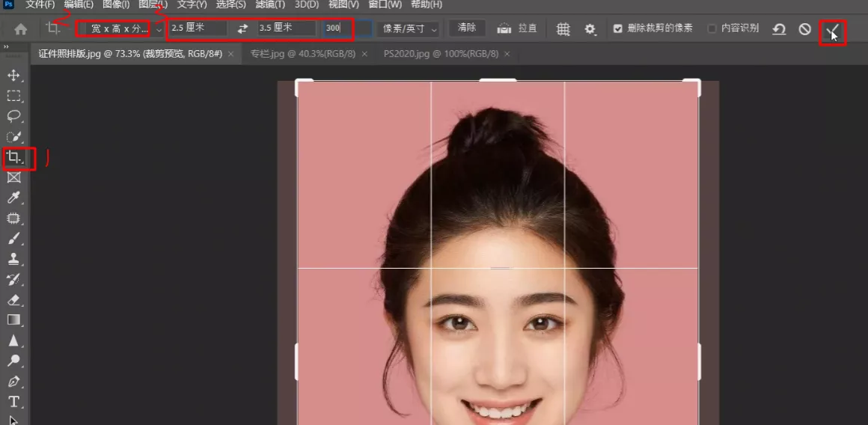Viewport: 868px width, 425px height.
Task: Open the 滤镜(T) menu
Action: coord(270,4)
